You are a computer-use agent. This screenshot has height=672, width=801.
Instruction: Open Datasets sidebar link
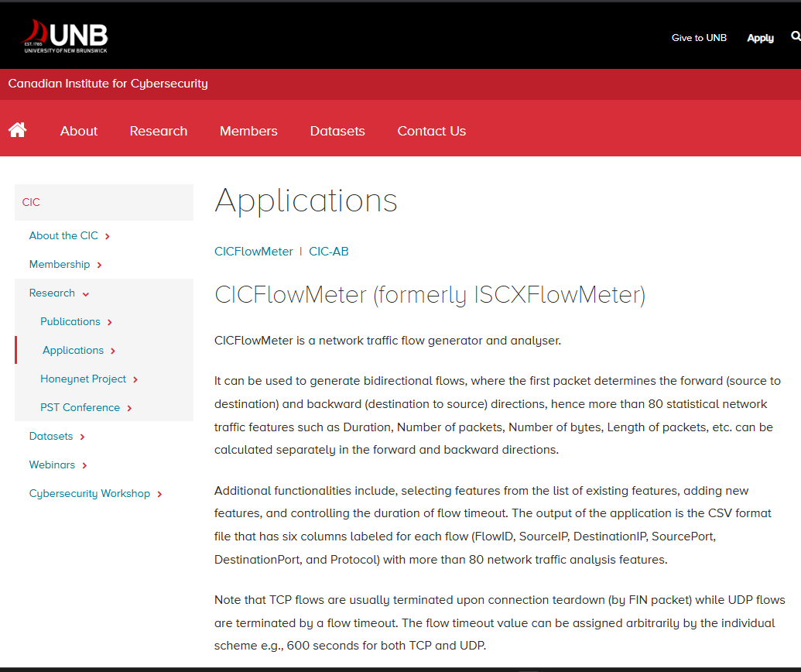[x=50, y=436]
